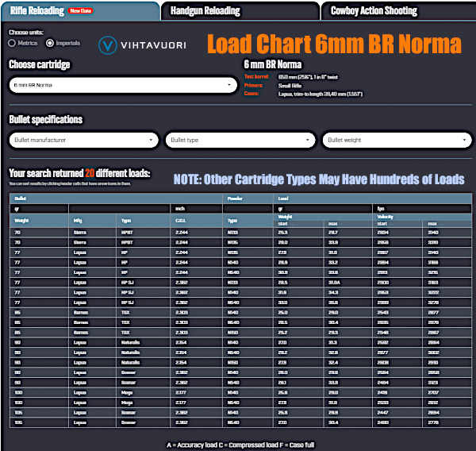The width and height of the screenshot is (476, 451).
Task: Click the Bullet group header cell
Action: [116, 199]
